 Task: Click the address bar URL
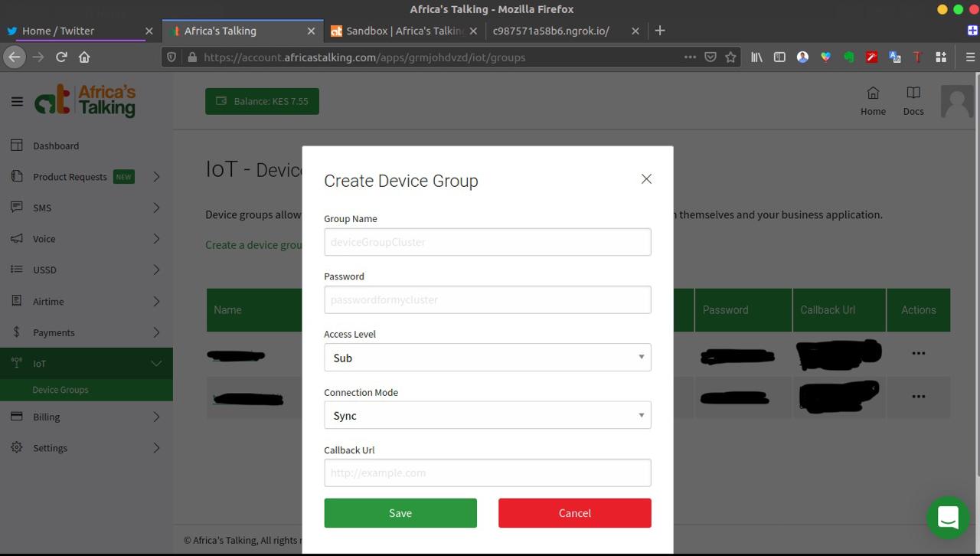(364, 57)
